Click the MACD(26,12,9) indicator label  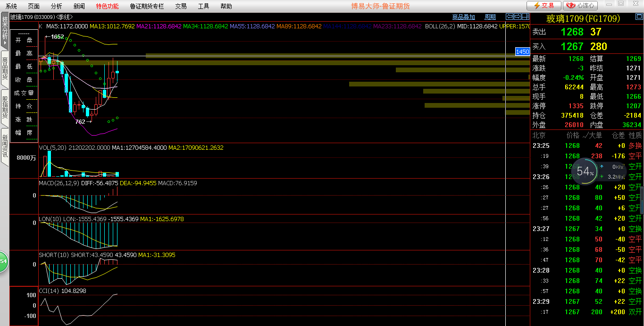click(x=59, y=183)
